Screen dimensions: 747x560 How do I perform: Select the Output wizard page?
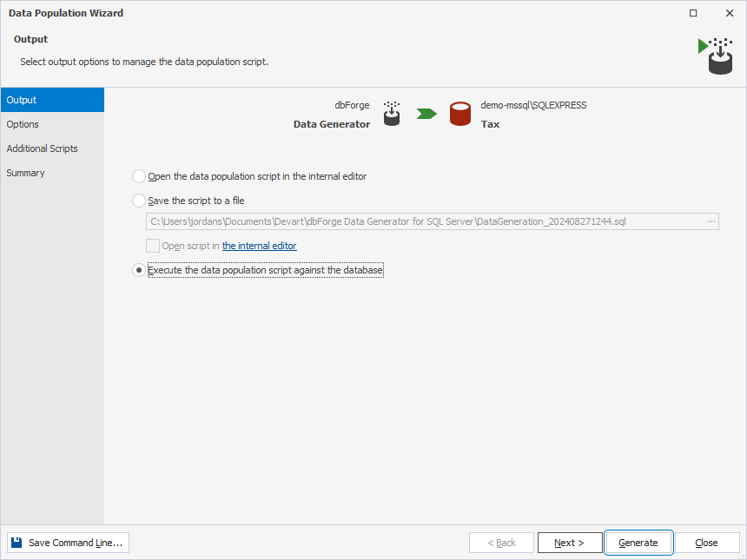coord(52,100)
